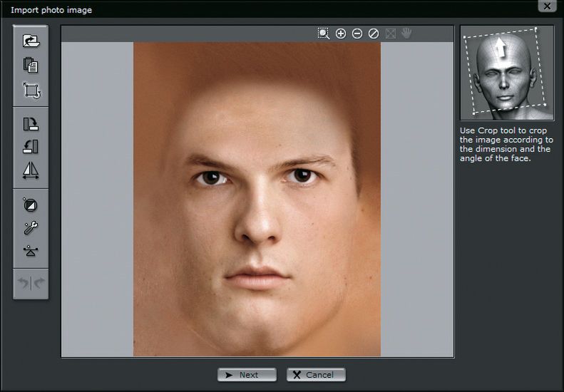Rotate the image clockwise

31,124
